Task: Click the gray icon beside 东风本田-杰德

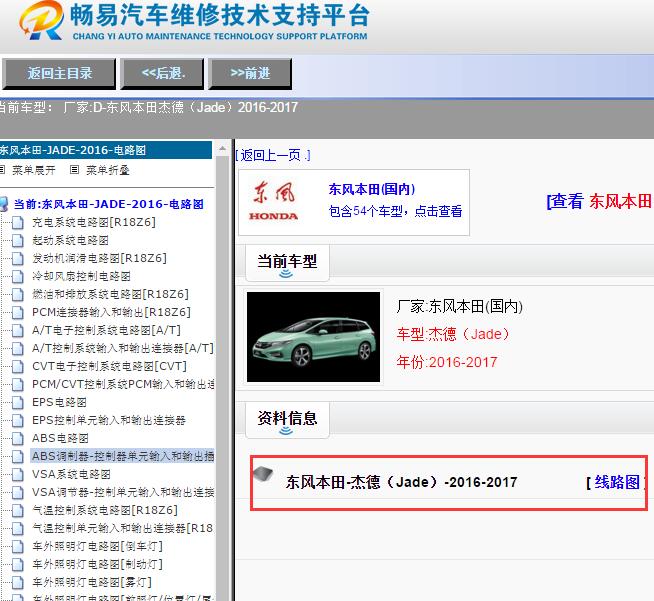Action: click(x=263, y=474)
